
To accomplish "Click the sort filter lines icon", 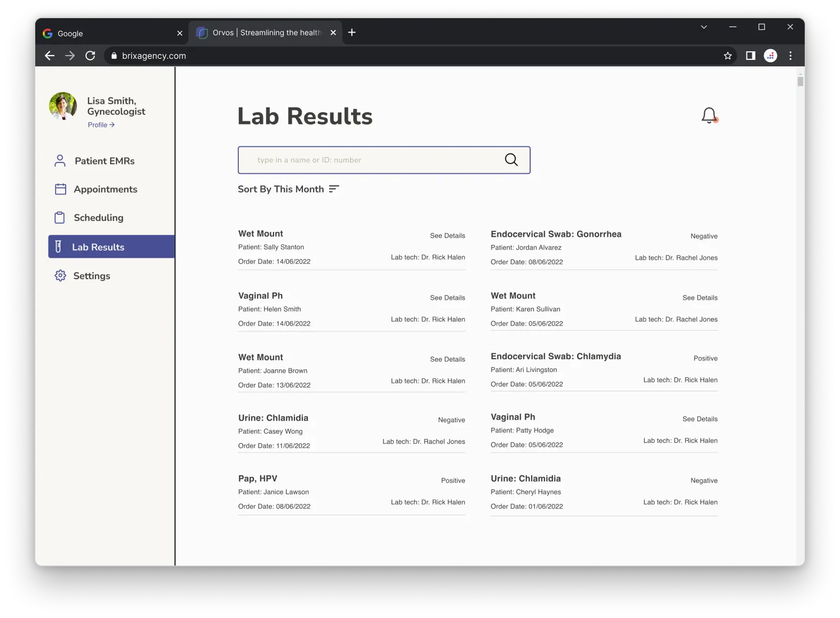I will pyautogui.click(x=334, y=189).
